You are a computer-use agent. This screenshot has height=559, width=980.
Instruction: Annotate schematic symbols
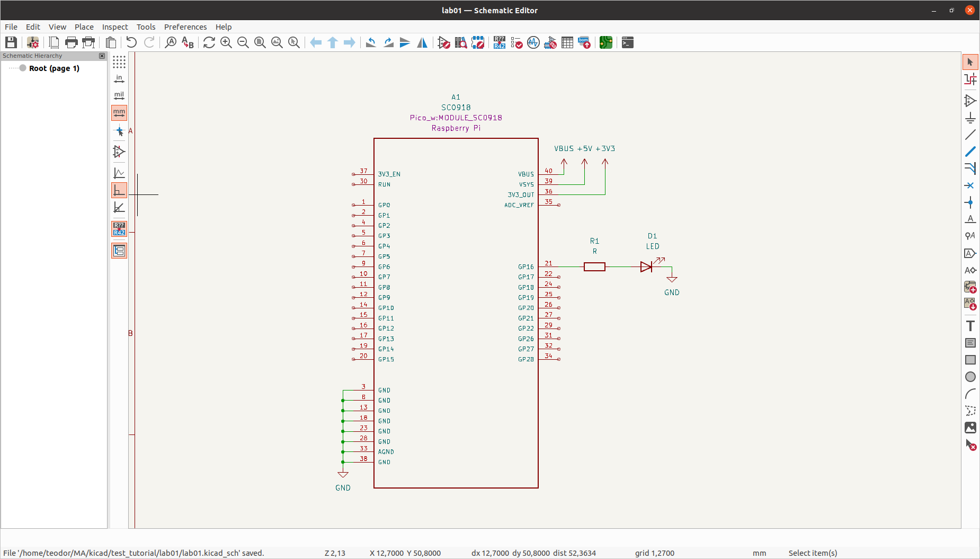pyautogui.click(x=498, y=42)
